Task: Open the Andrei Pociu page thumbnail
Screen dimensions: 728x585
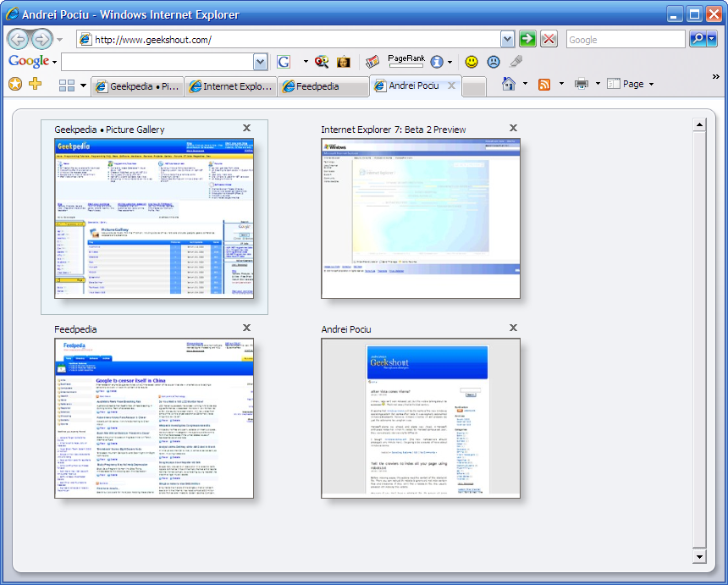Action: (x=421, y=418)
